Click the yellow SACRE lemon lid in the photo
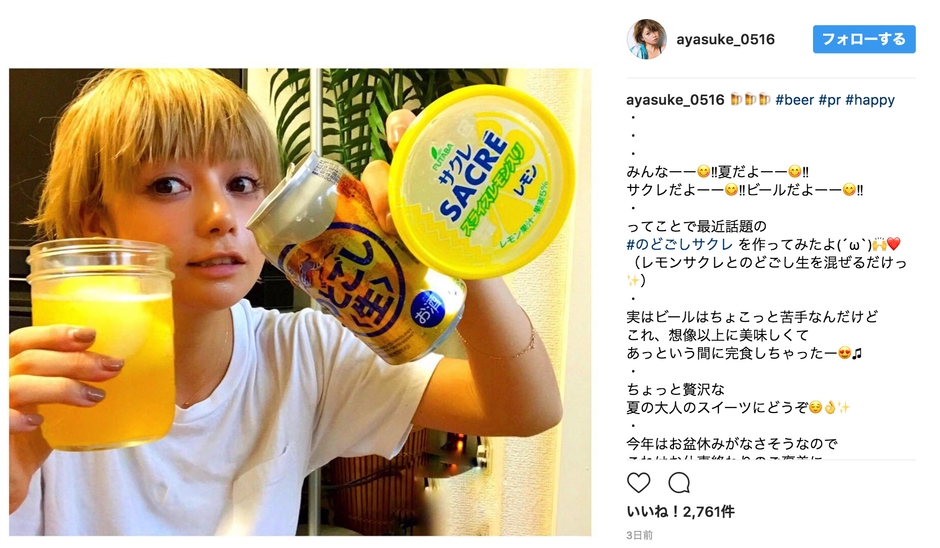The height and width of the screenshot is (548, 940). [x=481, y=182]
